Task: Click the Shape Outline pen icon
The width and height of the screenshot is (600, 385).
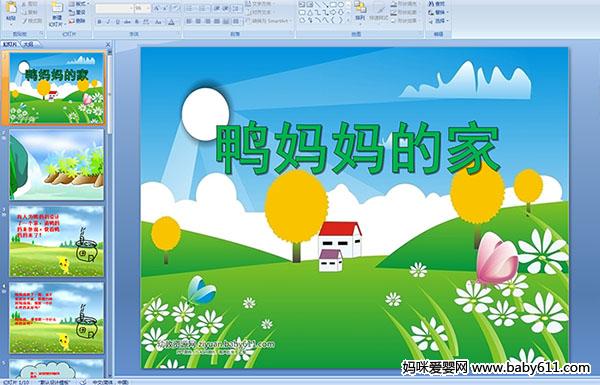Action: 394,12
